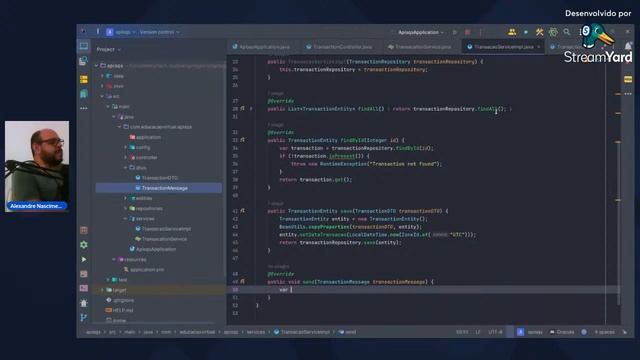Open the Run tool window play icon

(x=84, y=259)
